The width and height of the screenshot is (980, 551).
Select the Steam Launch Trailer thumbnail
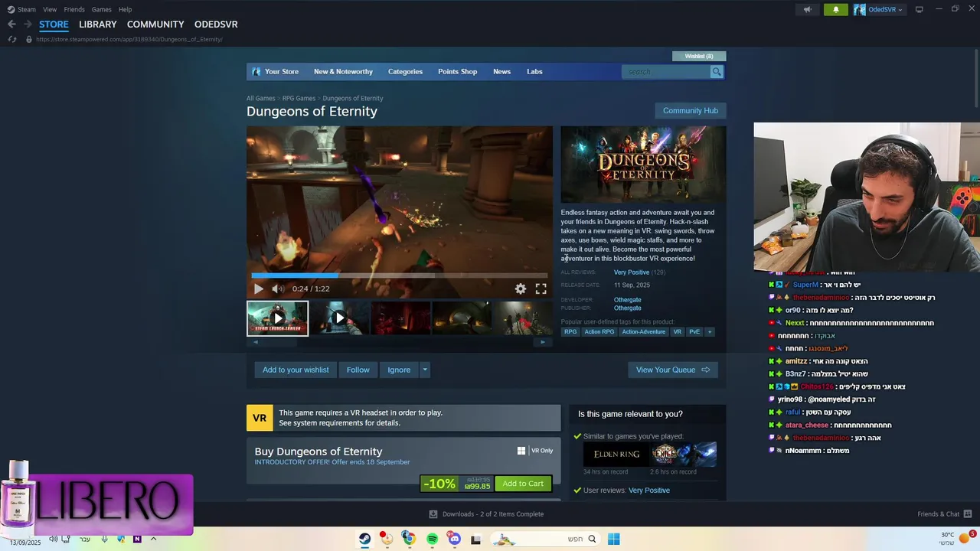pyautogui.click(x=277, y=318)
